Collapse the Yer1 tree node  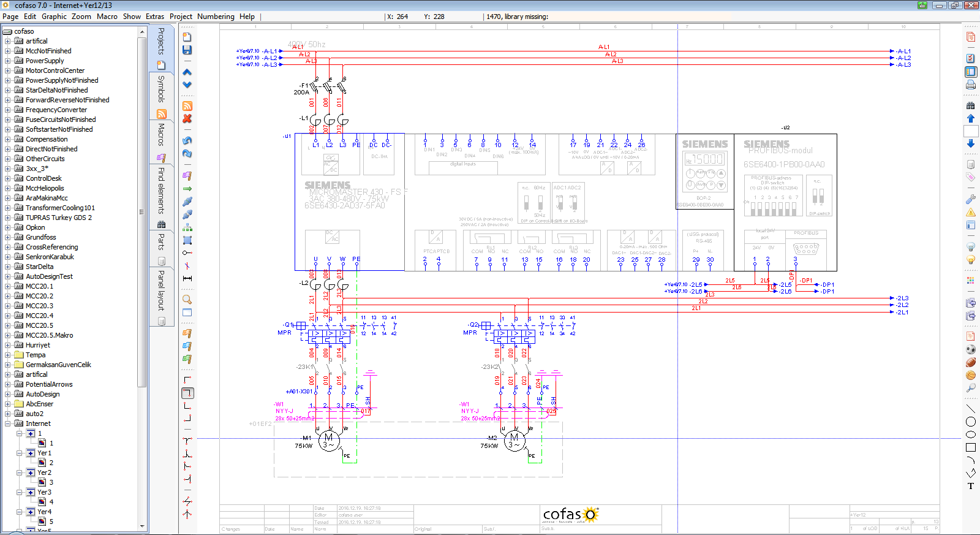click(x=19, y=453)
